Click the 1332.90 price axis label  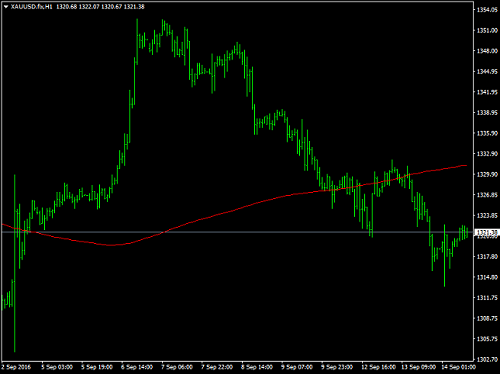coord(487,154)
